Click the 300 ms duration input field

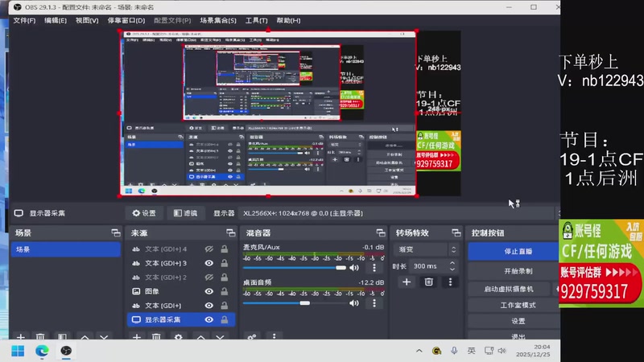428,266
